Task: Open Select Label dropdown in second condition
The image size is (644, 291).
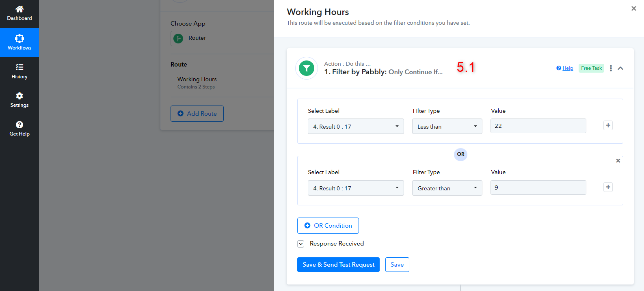Action: (356, 188)
